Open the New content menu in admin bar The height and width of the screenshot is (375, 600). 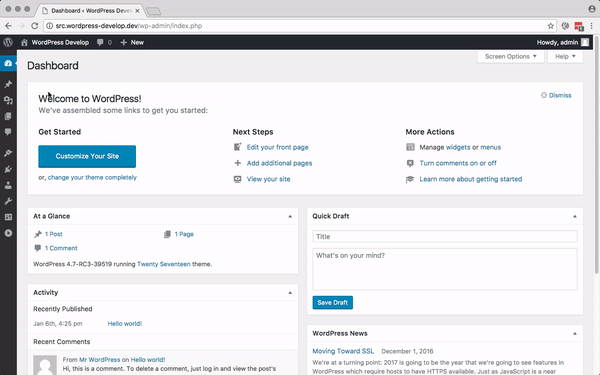(x=132, y=42)
